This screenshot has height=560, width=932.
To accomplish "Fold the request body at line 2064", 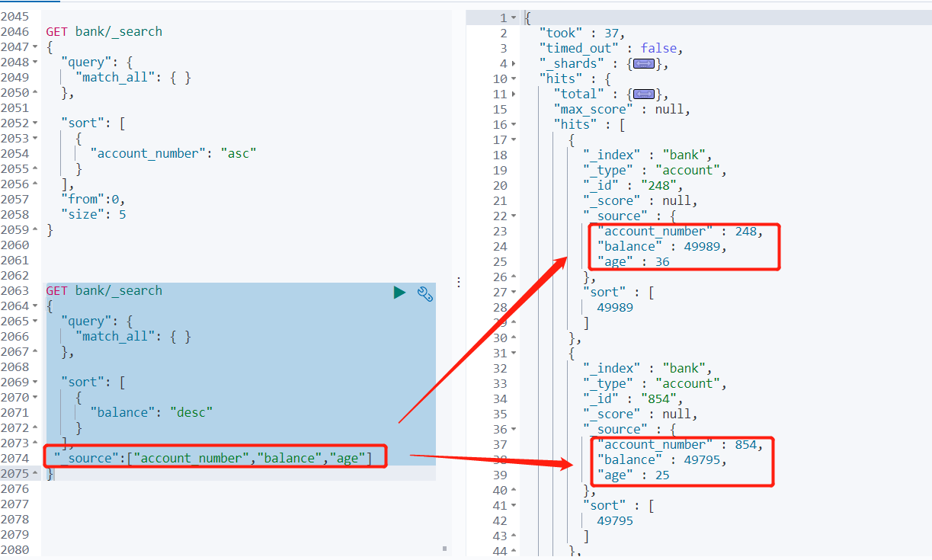I will pyautogui.click(x=35, y=306).
